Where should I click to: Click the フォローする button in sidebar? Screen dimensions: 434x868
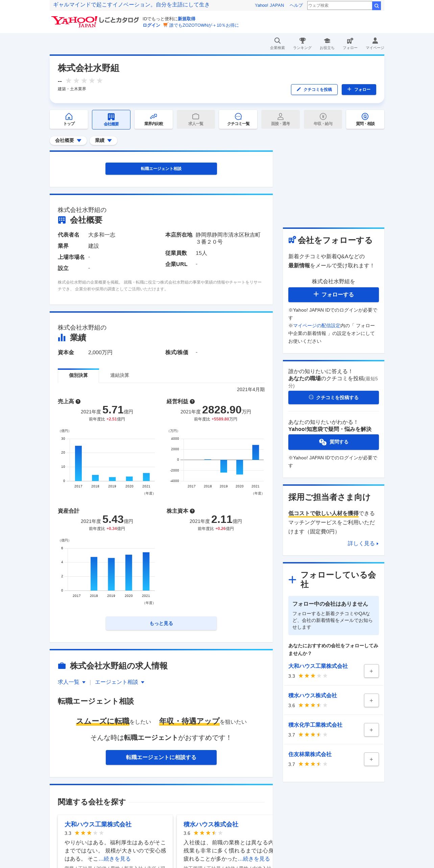click(x=334, y=295)
